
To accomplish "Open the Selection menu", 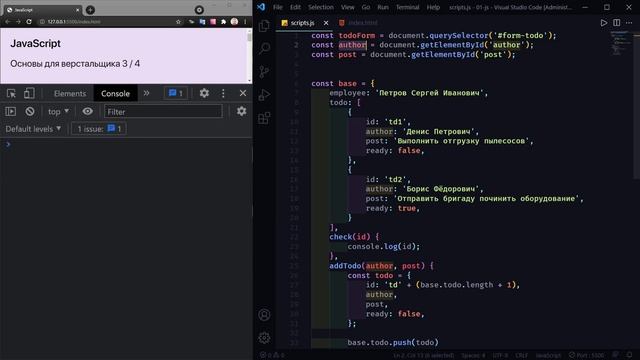I will [x=320, y=7].
